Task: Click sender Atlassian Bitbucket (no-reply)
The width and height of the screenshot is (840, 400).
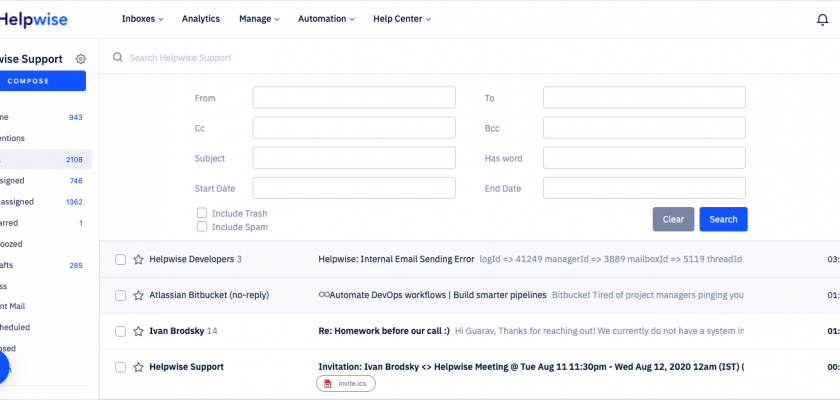Action: coord(209,295)
